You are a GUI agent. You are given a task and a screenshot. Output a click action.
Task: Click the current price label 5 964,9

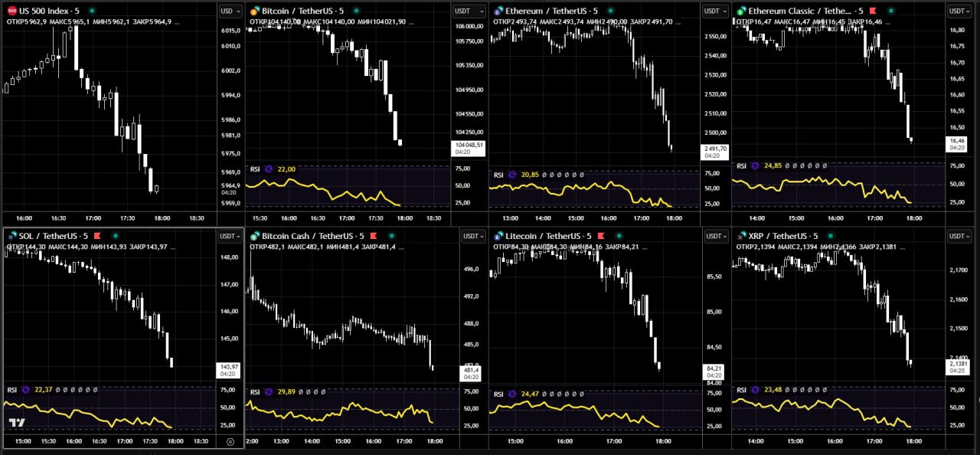click(230, 185)
